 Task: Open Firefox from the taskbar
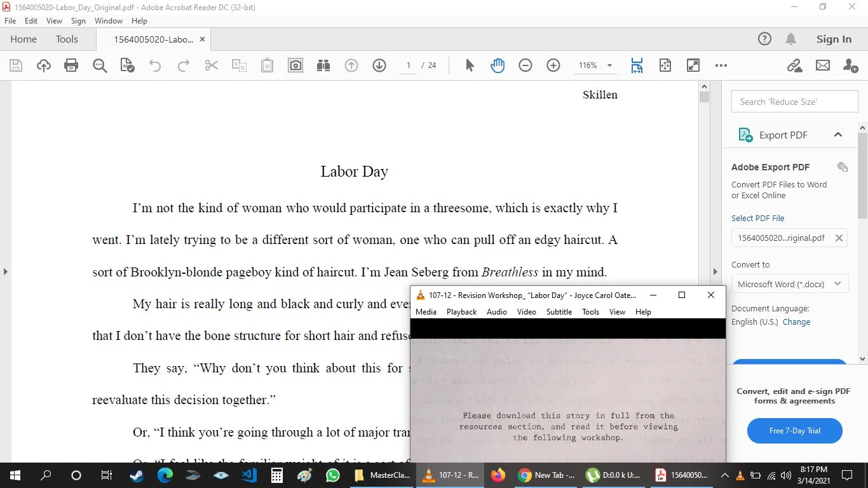498,475
